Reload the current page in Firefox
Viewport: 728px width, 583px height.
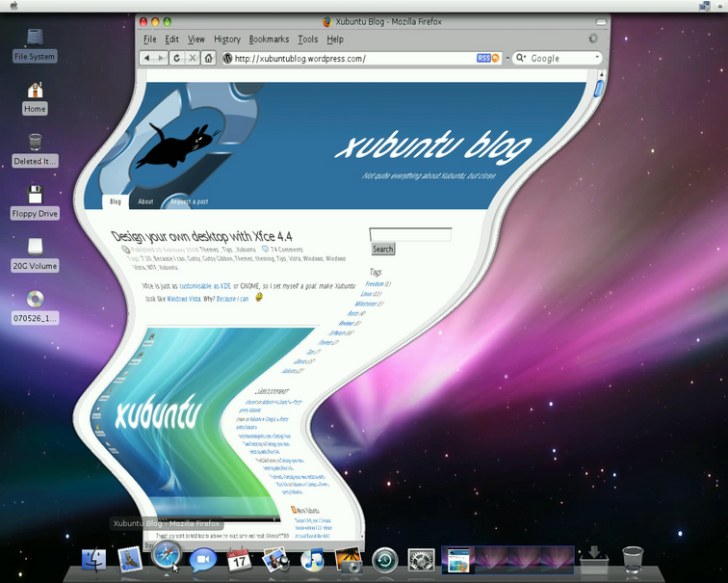pos(177,58)
